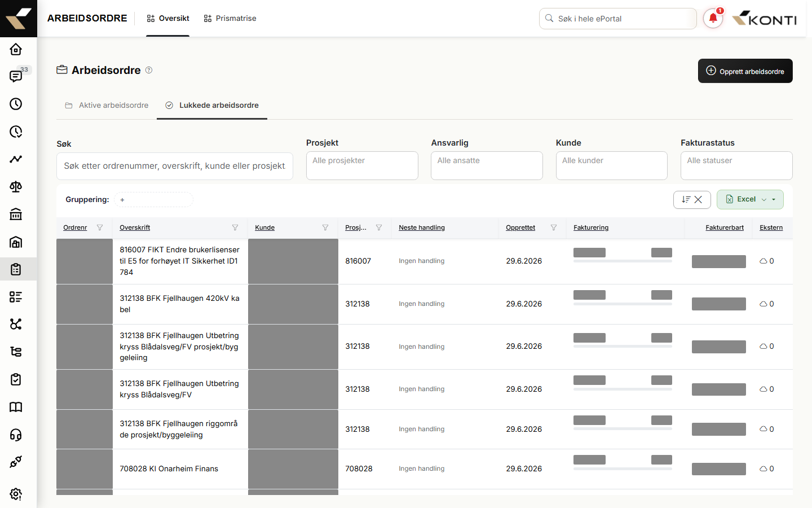Open the clock-with-check icon in sidebar
The width and height of the screenshot is (812, 508).
[16, 132]
